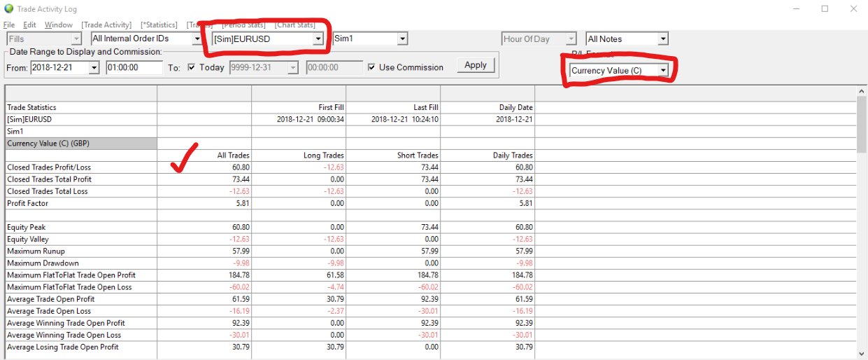
Task: Switch to the Chart Stats tab
Action: pyautogui.click(x=294, y=25)
